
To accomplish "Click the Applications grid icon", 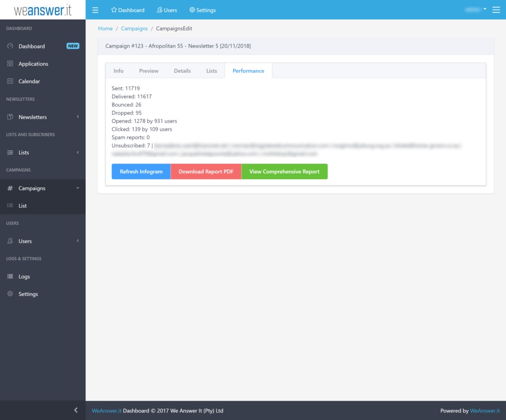I will pos(10,64).
